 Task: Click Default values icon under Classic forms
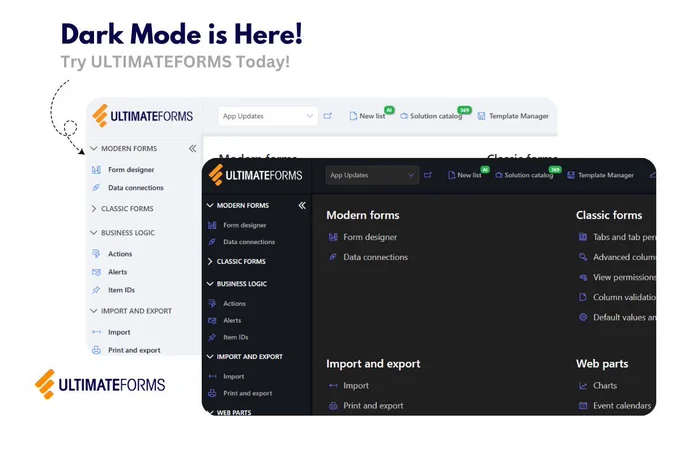click(583, 317)
